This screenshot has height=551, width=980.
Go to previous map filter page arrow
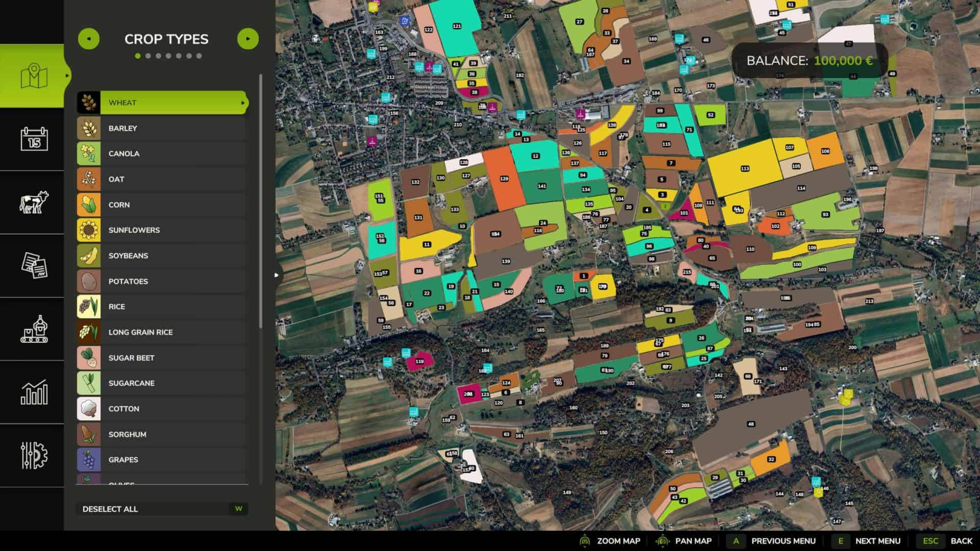pyautogui.click(x=89, y=39)
